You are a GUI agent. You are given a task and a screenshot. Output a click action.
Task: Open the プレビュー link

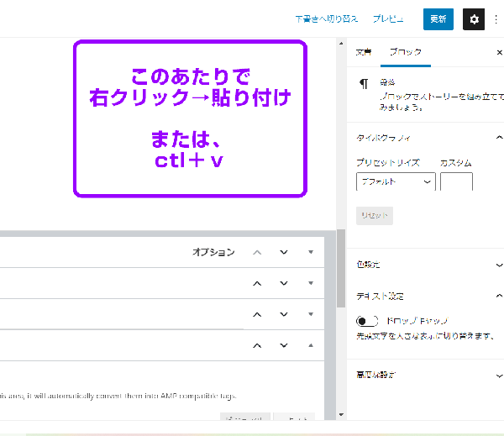point(388,18)
